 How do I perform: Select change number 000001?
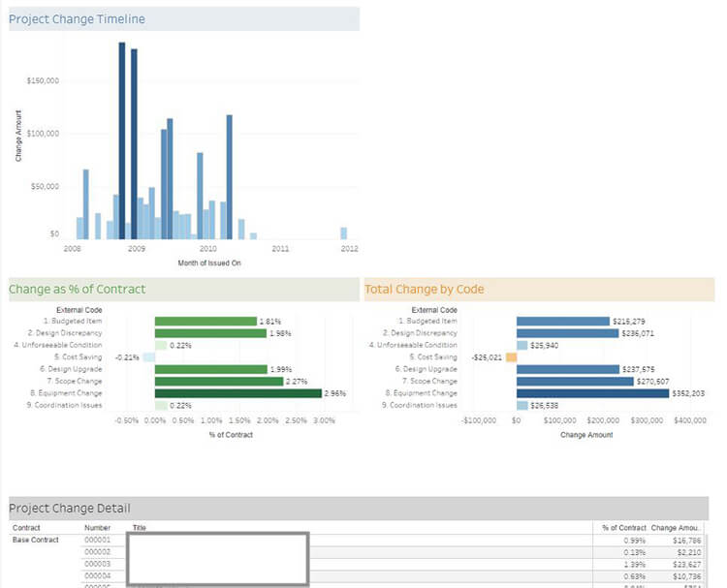[x=97, y=540]
